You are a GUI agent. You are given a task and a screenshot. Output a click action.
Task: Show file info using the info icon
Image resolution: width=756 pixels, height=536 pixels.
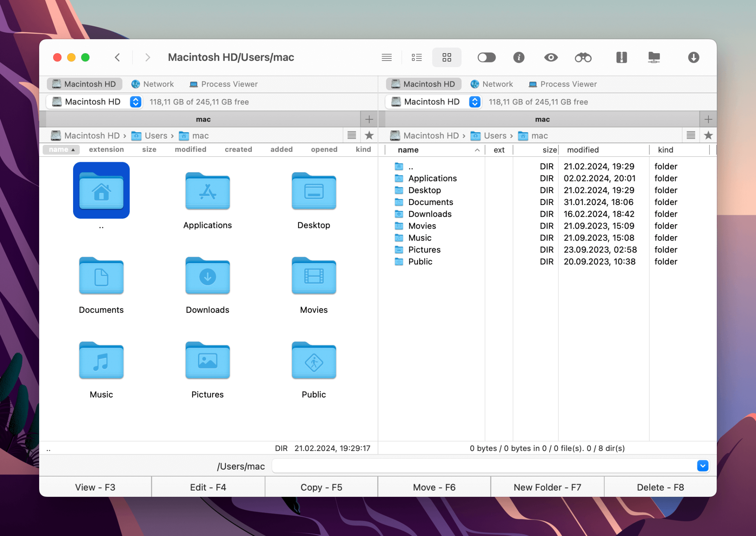[519, 57]
